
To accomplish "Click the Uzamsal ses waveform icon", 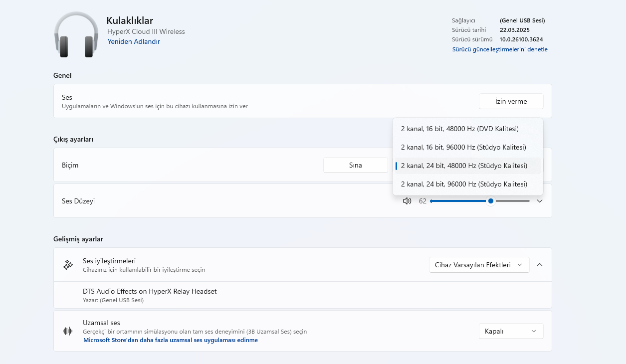I will (68, 331).
